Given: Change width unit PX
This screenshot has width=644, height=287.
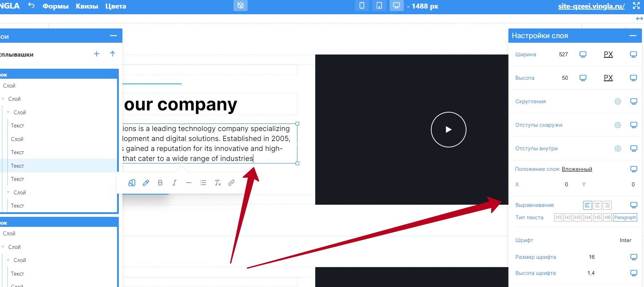Looking at the screenshot, I should pyautogui.click(x=608, y=54).
